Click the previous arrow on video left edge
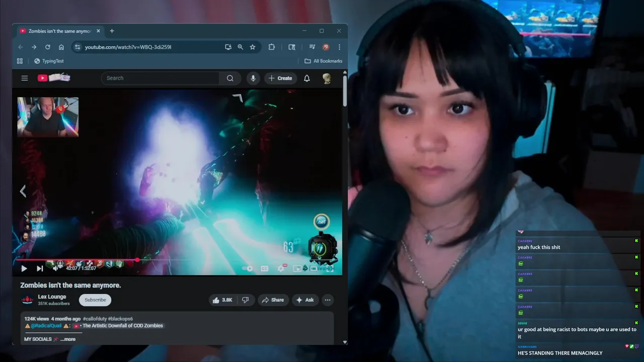Screen dimensions: 644x362 [x=23, y=191]
